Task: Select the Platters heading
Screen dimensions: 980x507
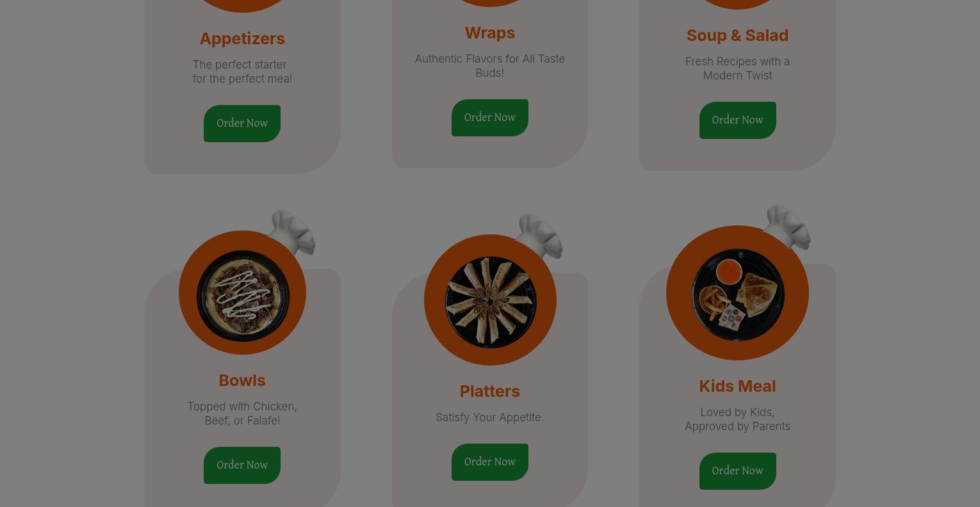Action: point(490,391)
